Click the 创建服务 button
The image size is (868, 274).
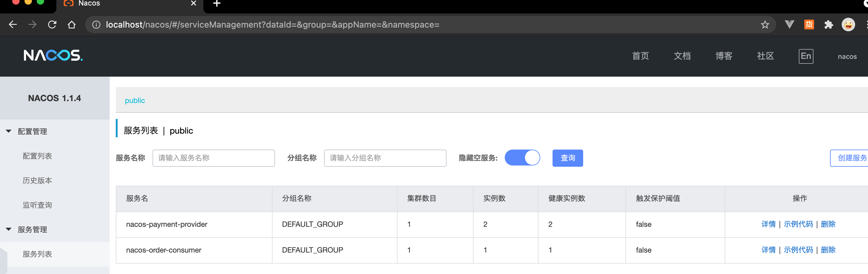(849, 158)
